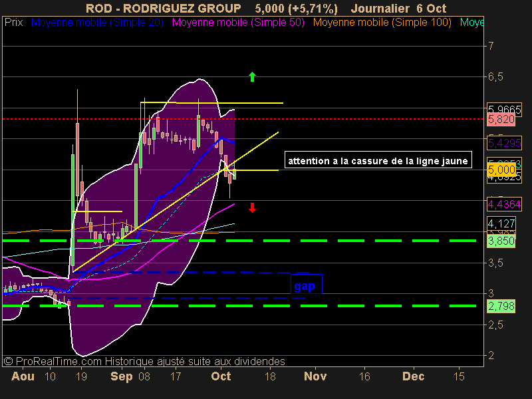Click the 'Sep' month label on time axis
This screenshot has width=532, height=399.
coord(122,376)
